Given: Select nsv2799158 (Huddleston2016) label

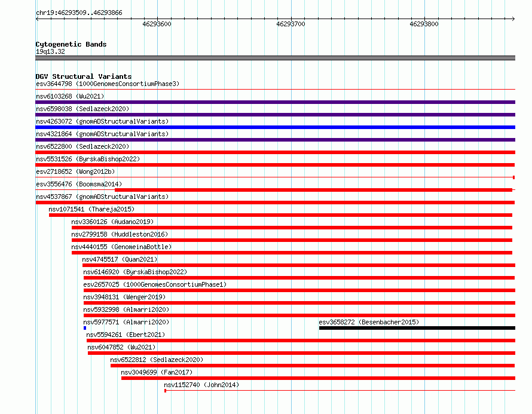Looking at the screenshot, I should coord(120,234).
